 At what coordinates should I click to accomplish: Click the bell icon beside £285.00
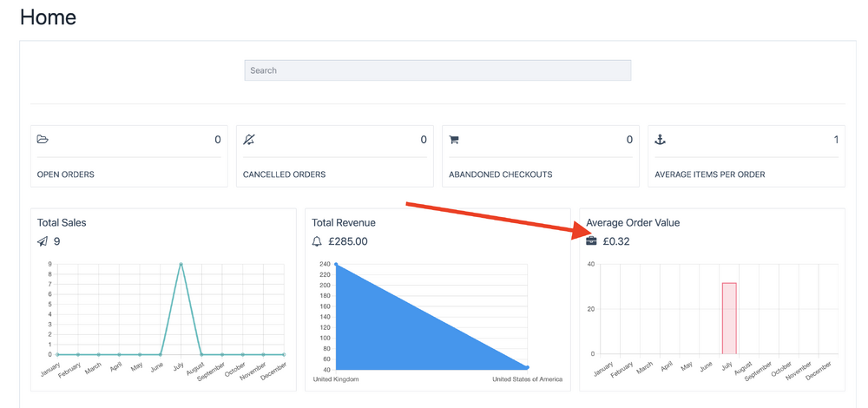click(x=317, y=241)
